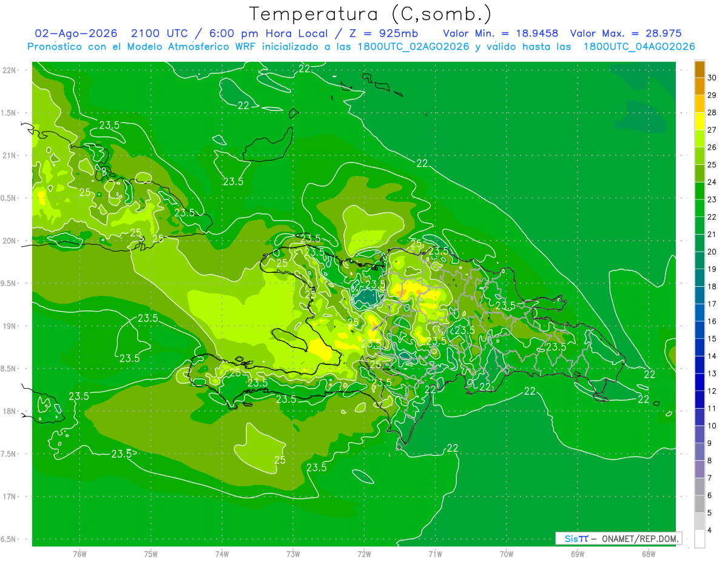Select "Valor Max. = 28.975" text
Screen dimensions: 728x562
click(625, 34)
